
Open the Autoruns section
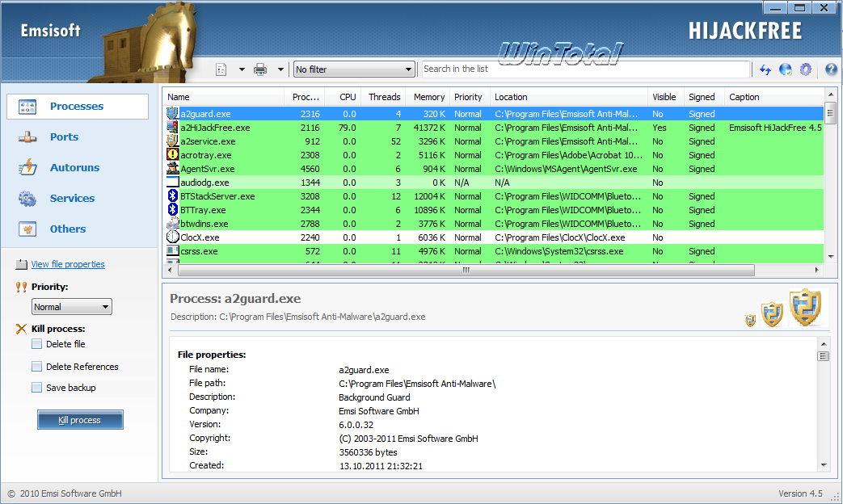(x=74, y=168)
